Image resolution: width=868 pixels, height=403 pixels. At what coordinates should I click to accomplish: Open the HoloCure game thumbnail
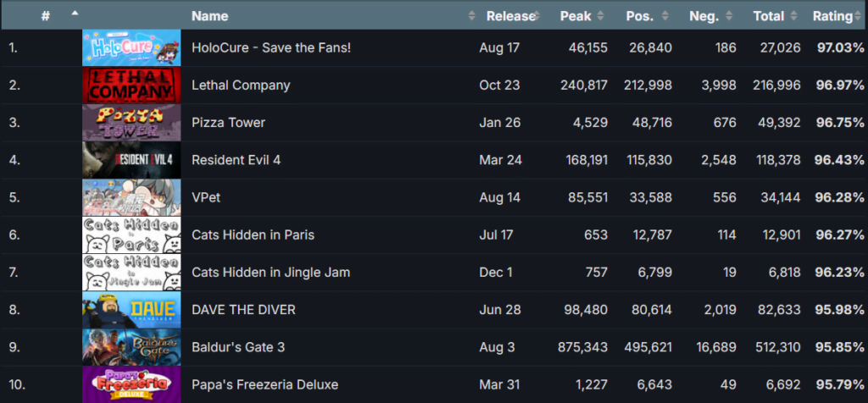pyautogui.click(x=131, y=47)
